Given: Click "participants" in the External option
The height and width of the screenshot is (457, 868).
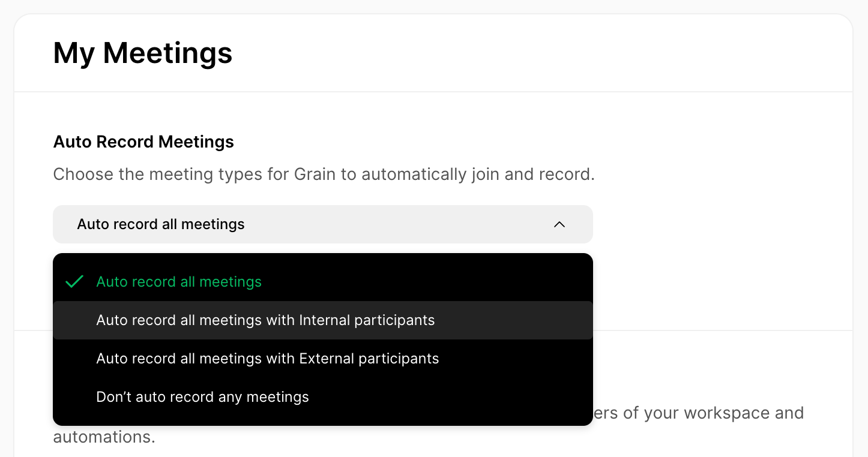Looking at the screenshot, I should pyautogui.click(x=399, y=359).
